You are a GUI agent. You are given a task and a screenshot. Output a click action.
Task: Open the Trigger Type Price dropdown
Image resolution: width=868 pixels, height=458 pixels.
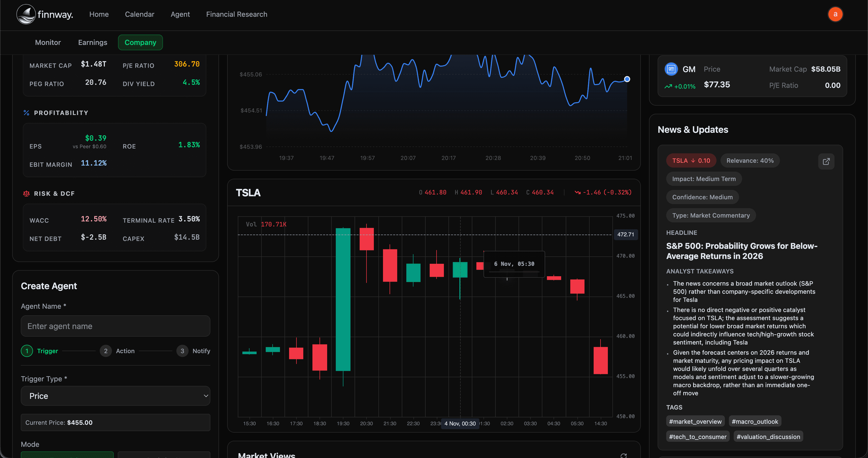pyautogui.click(x=115, y=396)
